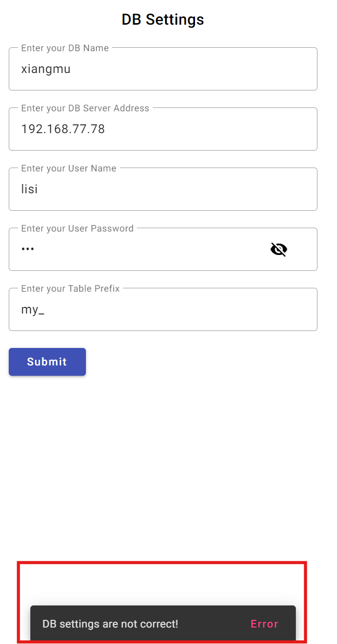Click the 'Enter your DB Name' label

65,48
